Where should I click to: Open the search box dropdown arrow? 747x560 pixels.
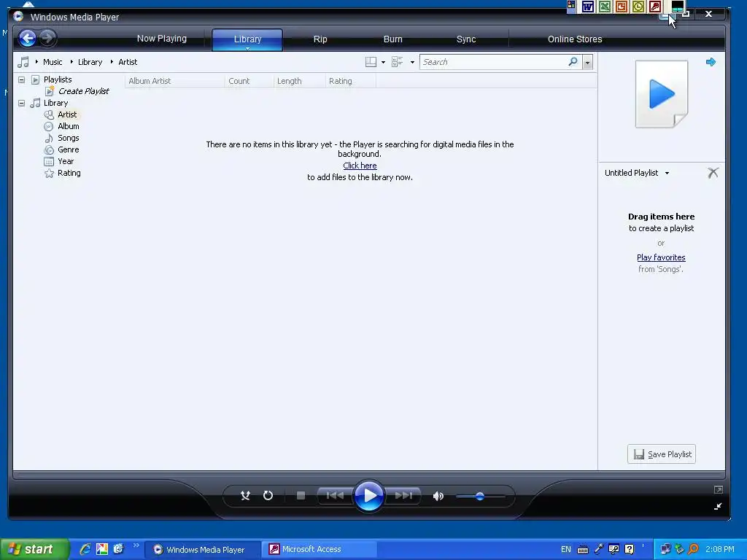[x=587, y=62]
